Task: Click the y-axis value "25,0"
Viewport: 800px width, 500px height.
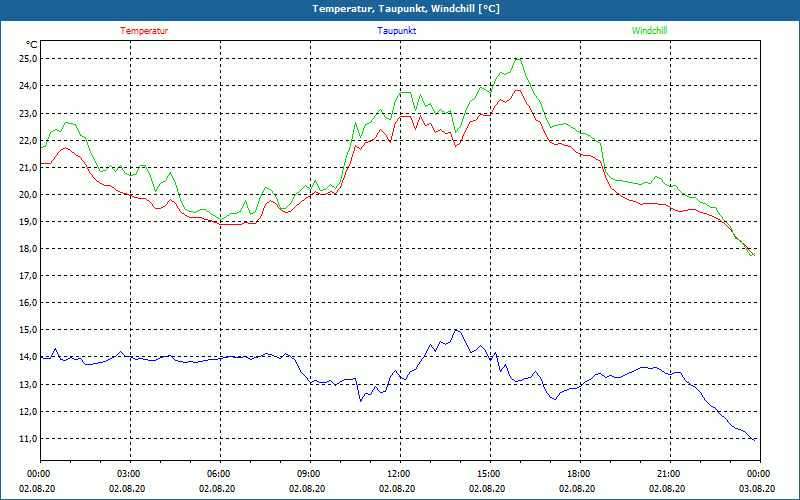Action: coord(29,59)
